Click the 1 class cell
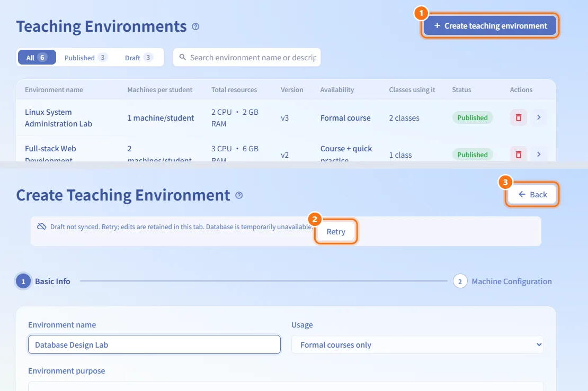Image resolution: width=588 pixels, height=391 pixels. pos(400,155)
